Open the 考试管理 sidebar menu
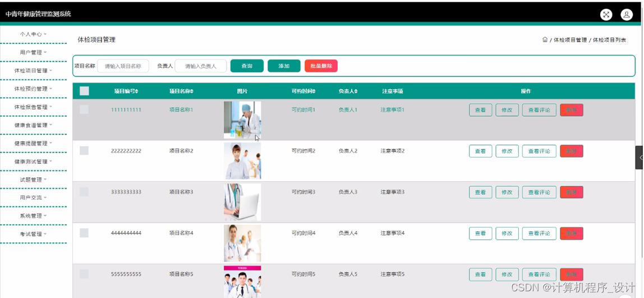This screenshot has width=644, height=298. pos(33,234)
